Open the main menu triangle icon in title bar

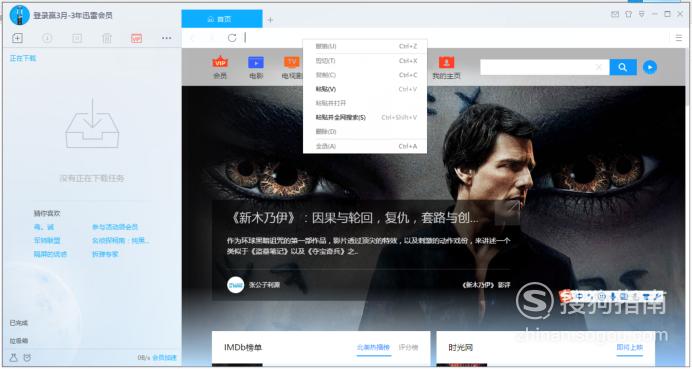pyautogui.click(x=642, y=14)
